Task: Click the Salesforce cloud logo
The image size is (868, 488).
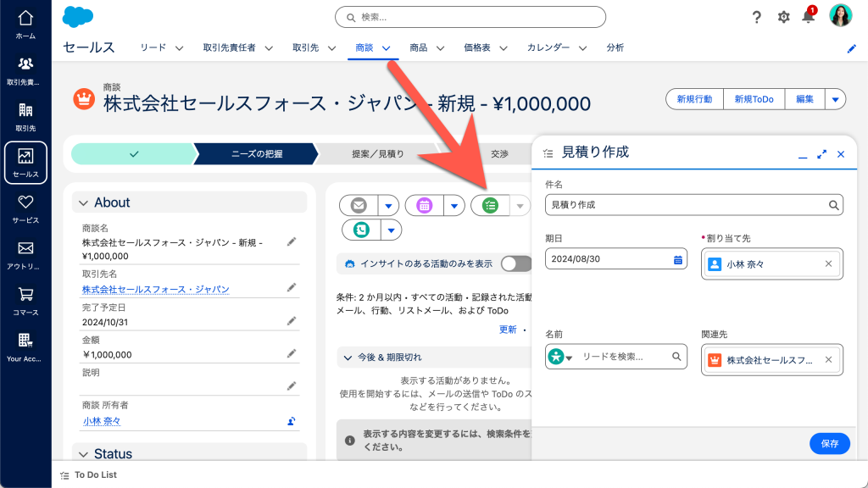Action: pos(77,17)
